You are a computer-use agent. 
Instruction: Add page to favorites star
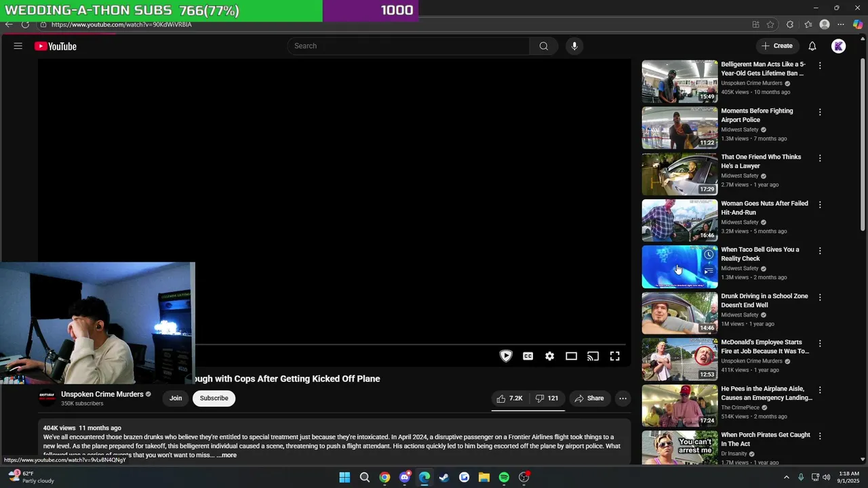click(770, 24)
